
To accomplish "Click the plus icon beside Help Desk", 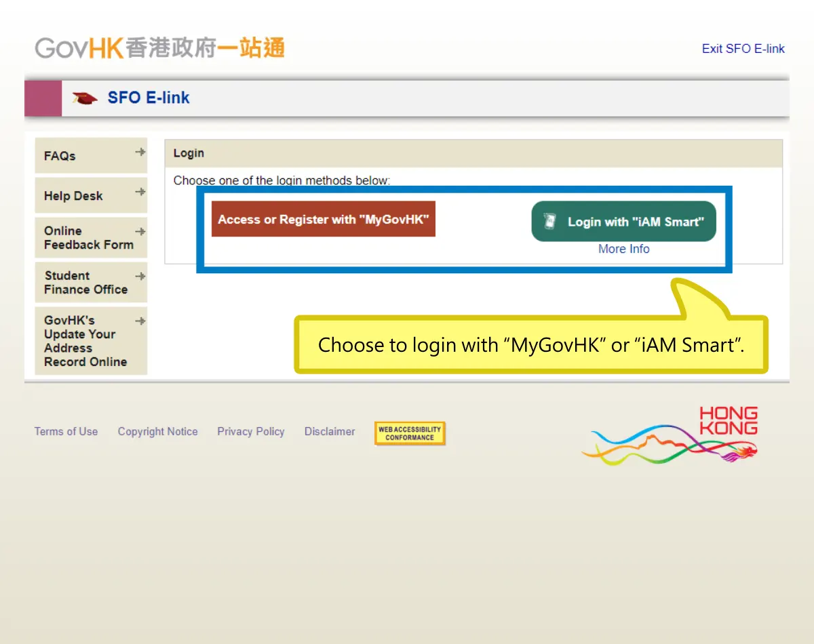I will pyautogui.click(x=140, y=190).
